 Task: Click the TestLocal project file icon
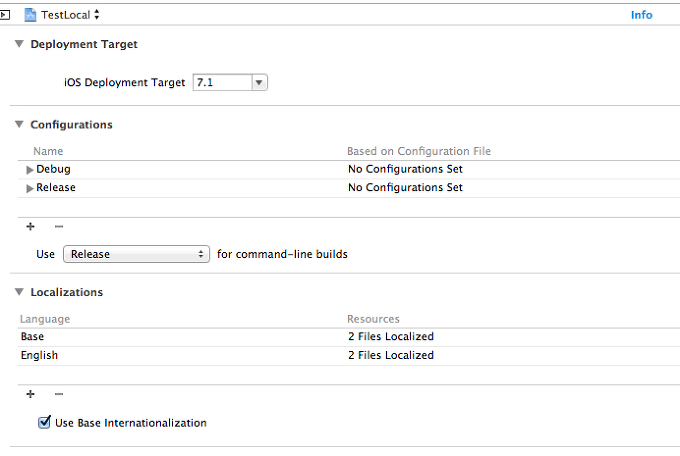click(30, 15)
